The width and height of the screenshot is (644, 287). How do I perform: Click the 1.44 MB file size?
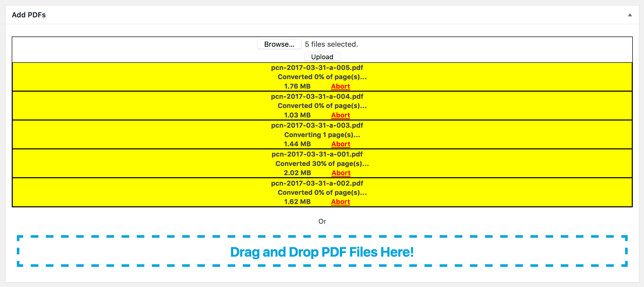point(297,144)
